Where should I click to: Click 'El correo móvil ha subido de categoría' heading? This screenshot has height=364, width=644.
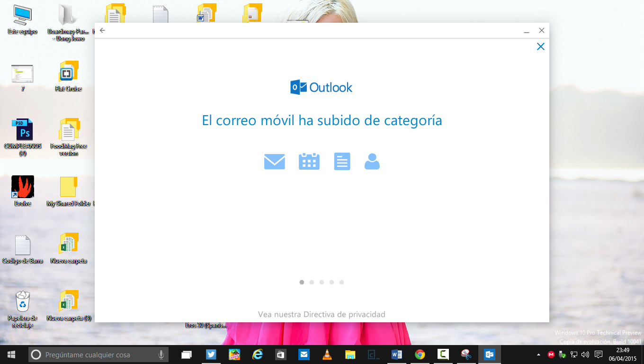click(x=322, y=120)
